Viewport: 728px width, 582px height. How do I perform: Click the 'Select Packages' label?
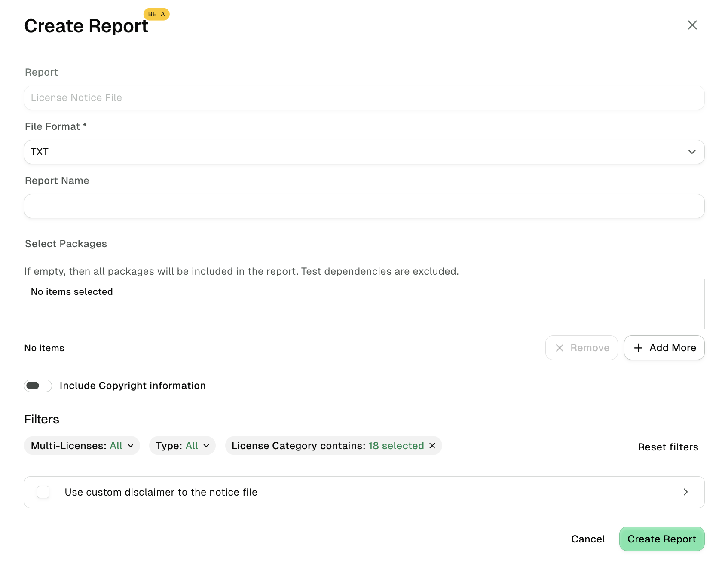pos(66,244)
